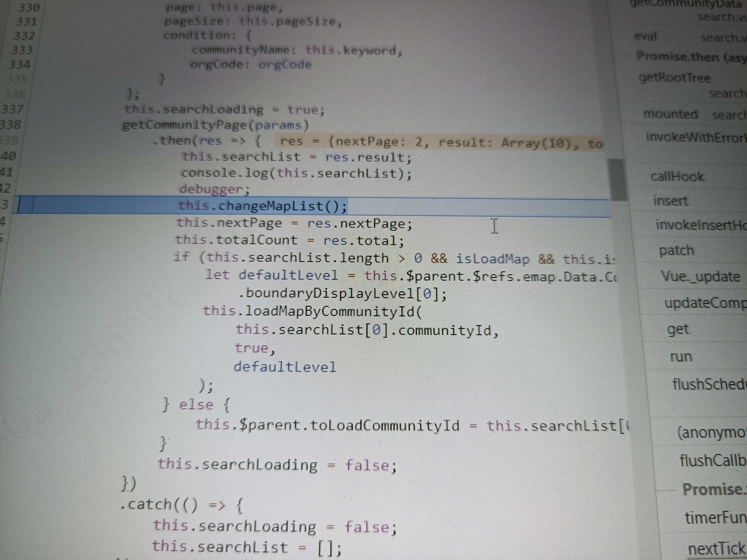Select the insert call stack frame

[670, 201]
